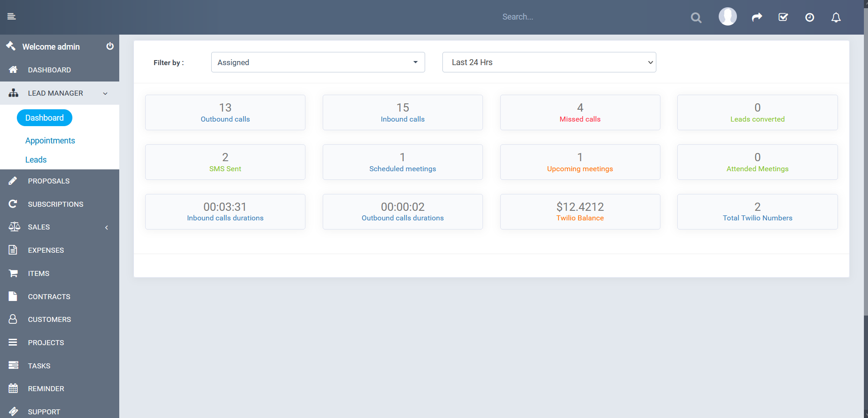
Task: Open the notifications bell icon
Action: click(x=836, y=17)
